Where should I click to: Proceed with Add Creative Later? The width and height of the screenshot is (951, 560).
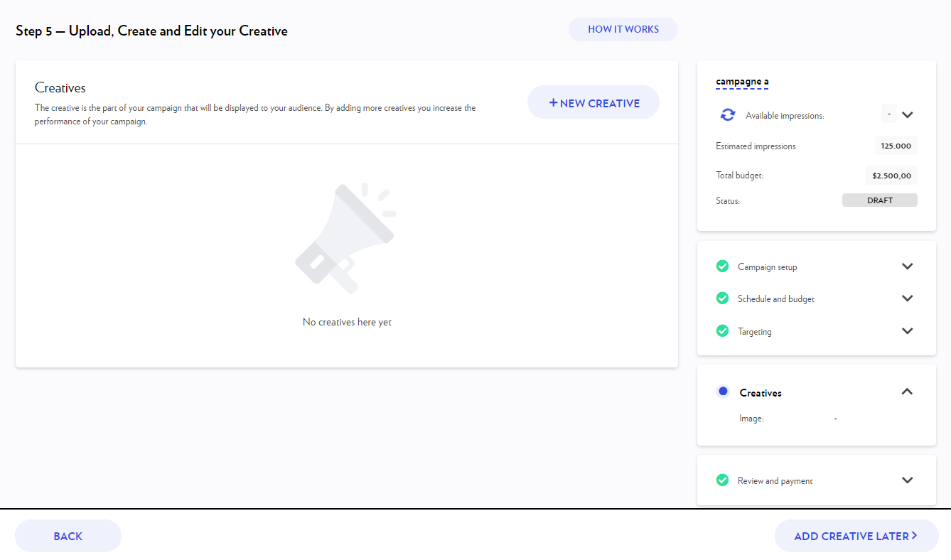point(856,535)
